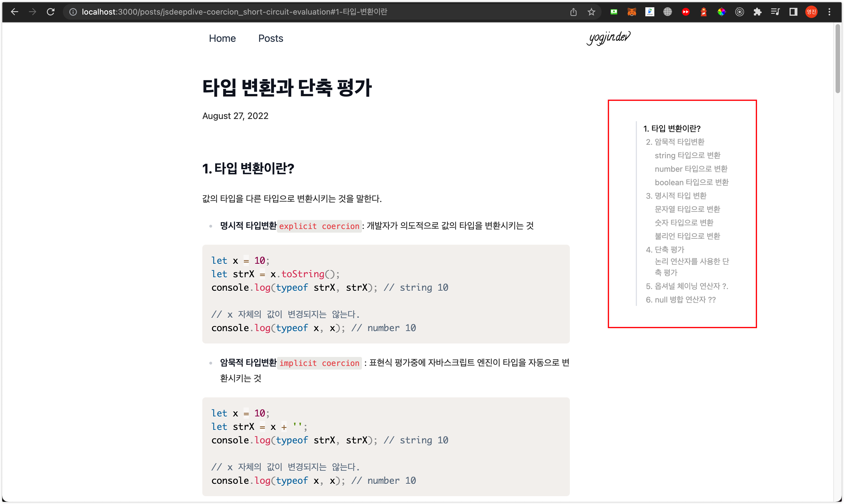Click the '1. 타입 변환이란?' article heading

tap(248, 168)
